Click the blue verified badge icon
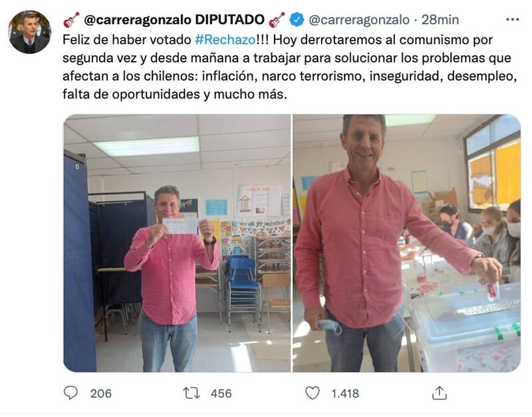The image size is (532, 417). pyautogui.click(x=296, y=20)
